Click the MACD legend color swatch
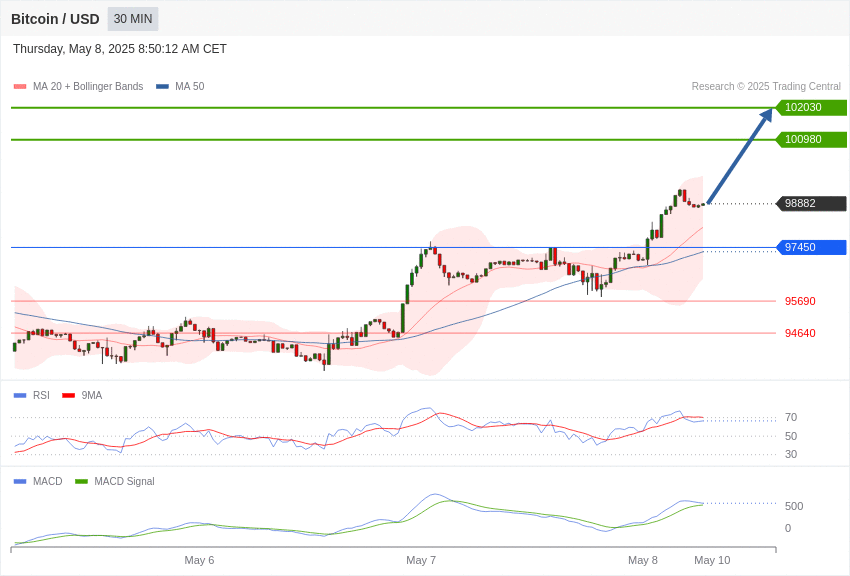 (x=20, y=482)
